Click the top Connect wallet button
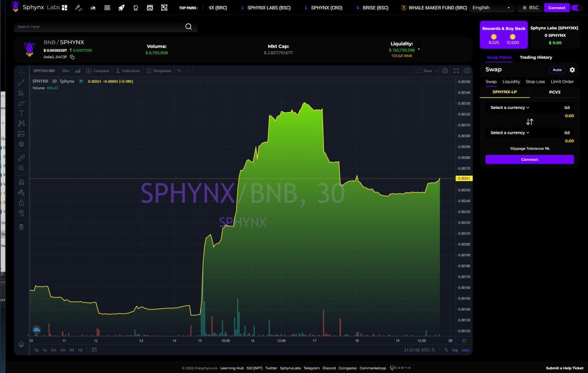Screen dimensions: 588x373 557,8
